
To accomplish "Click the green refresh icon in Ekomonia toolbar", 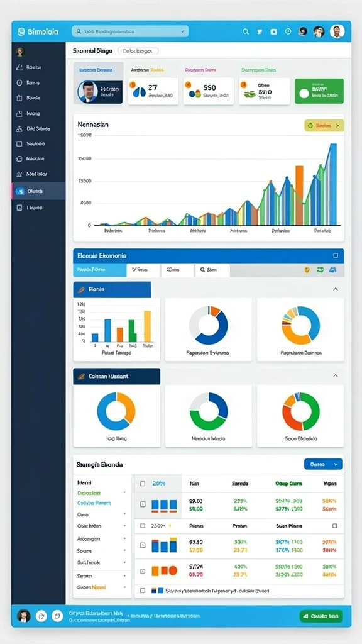I will coord(320,270).
